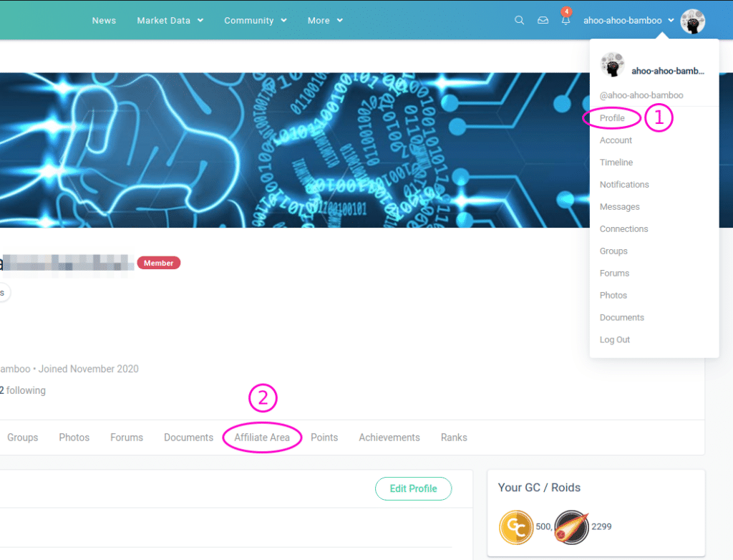The height and width of the screenshot is (560, 733).
Task: Expand the Community menu
Action: pos(256,21)
